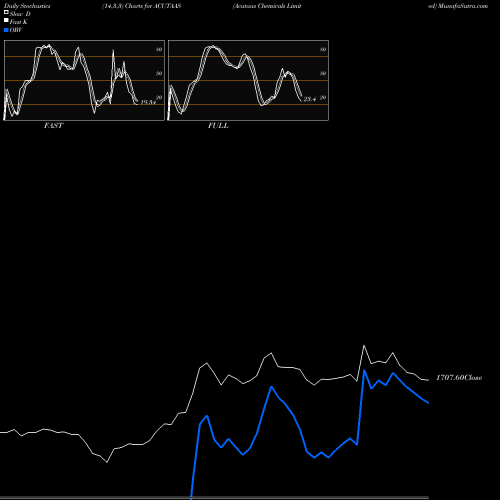500x500 pixels.
Task: Click the 1707.60 Close price label
Action: [459, 377]
